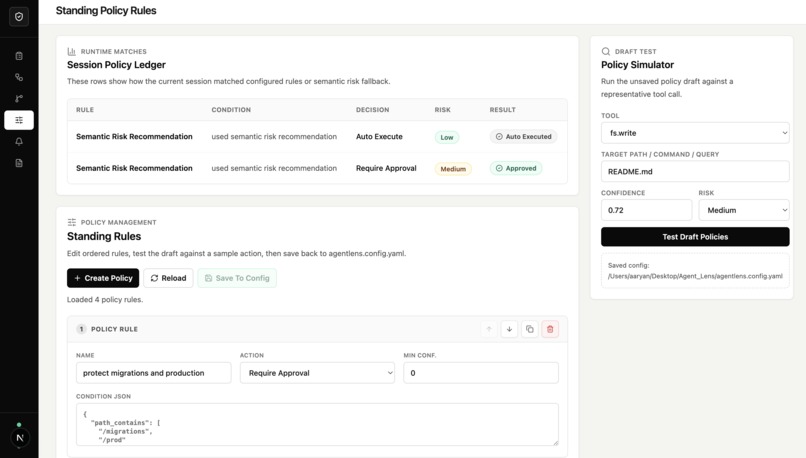
Task: Click the move up arrow on policy rule 1
Action: [x=489, y=329]
